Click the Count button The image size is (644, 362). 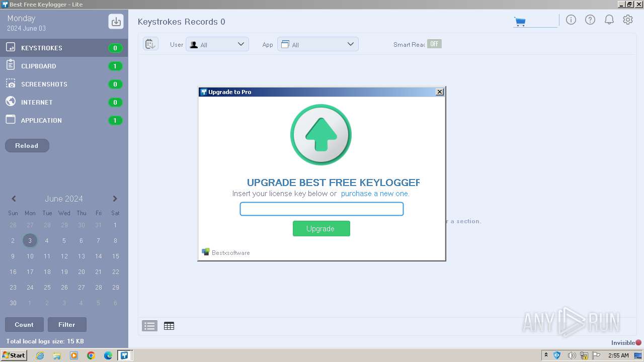pos(24,325)
